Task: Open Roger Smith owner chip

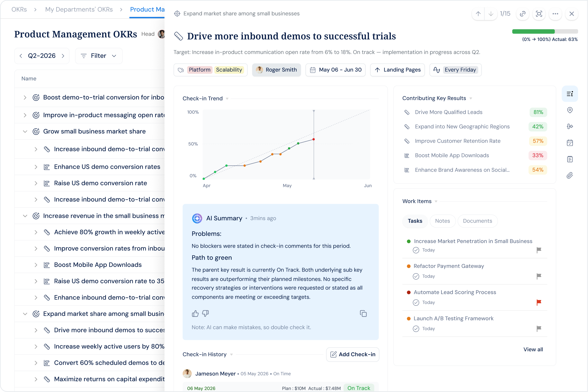Action: click(276, 70)
